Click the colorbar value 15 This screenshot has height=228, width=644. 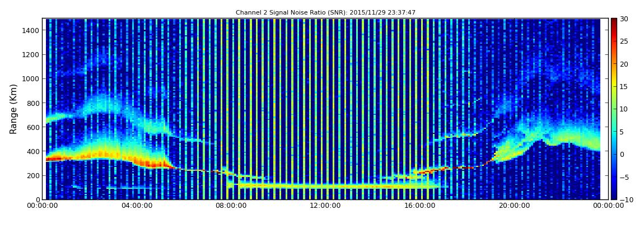624,87
